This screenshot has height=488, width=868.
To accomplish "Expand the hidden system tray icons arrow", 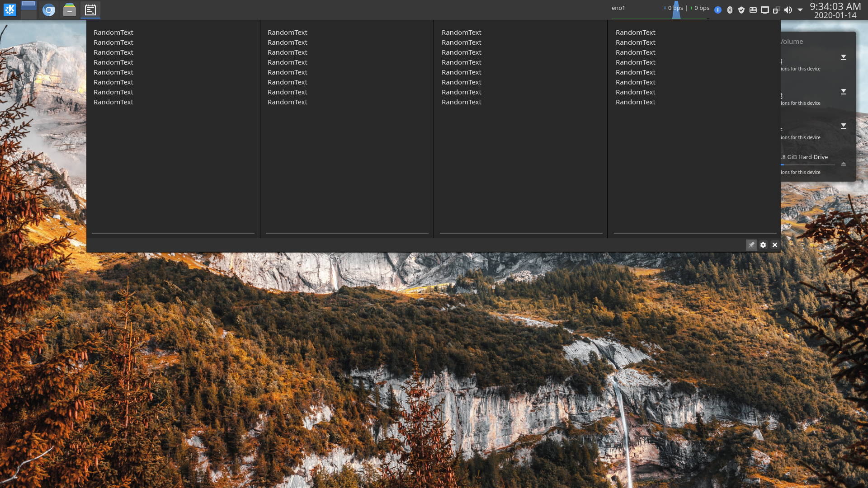I will 800,10.
